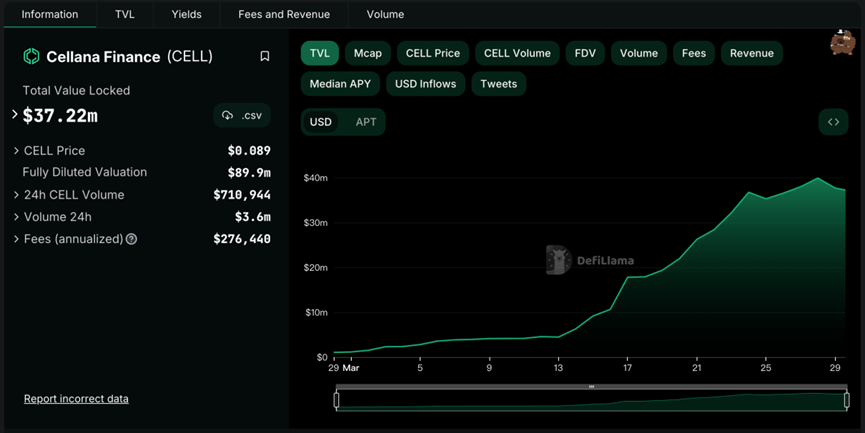This screenshot has height=433, width=865.
Task: Enable the Tweets chart series
Action: 499,84
